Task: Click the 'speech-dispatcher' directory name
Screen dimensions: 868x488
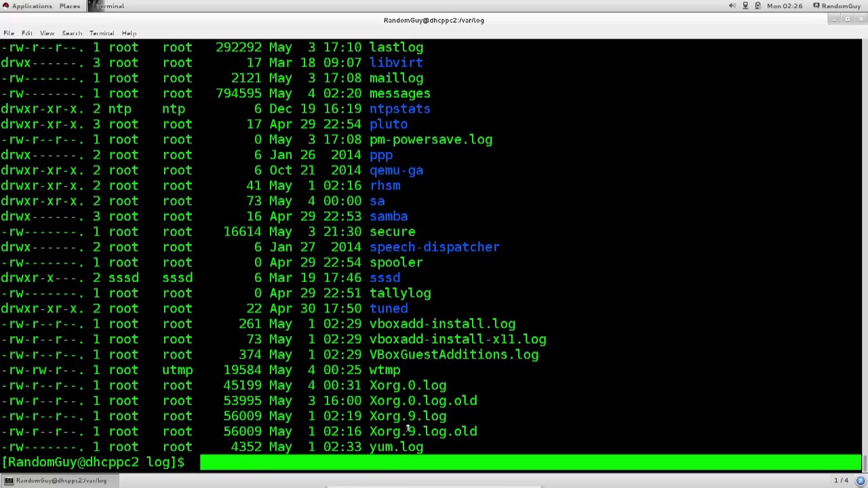Action: (x=434, y=247)
